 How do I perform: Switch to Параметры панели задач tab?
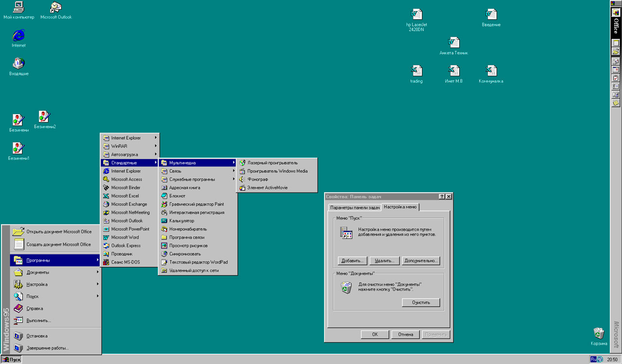(355, 208)
